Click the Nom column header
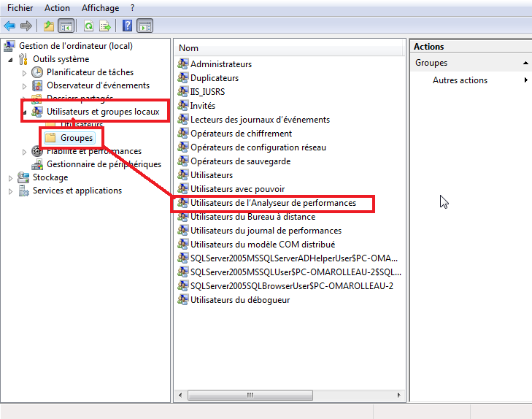This screenshot has width=532, height=419. pos(289,48)
